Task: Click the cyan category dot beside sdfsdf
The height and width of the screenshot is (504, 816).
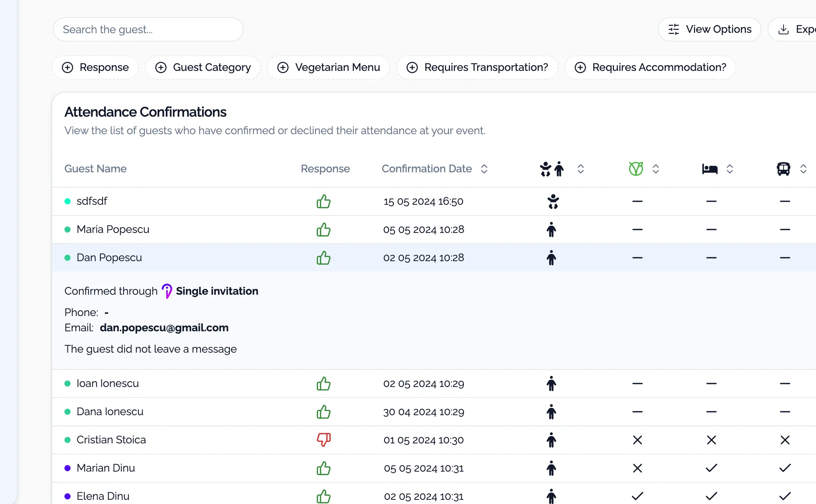Action: [67, 201]
